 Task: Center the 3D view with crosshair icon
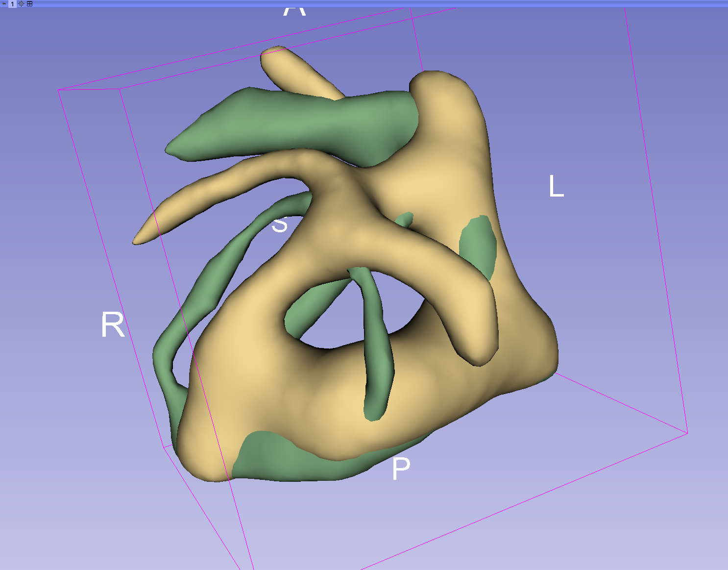pos(21,3)
